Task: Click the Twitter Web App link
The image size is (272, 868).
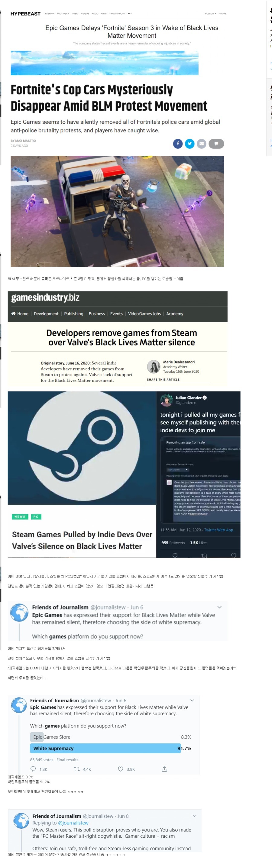Action: pyautogui.click(x=219, y=530)
